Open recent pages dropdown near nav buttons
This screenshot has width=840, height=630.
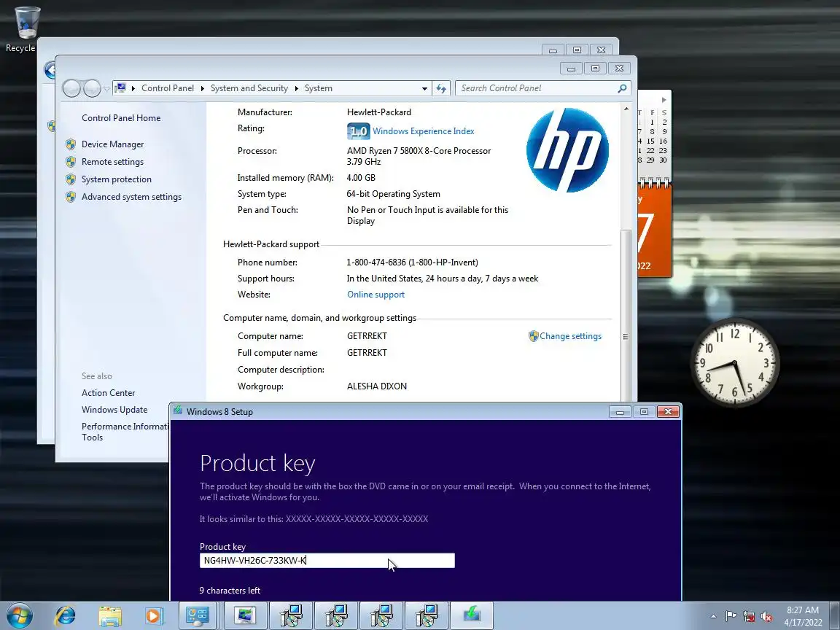coord(106,89)
